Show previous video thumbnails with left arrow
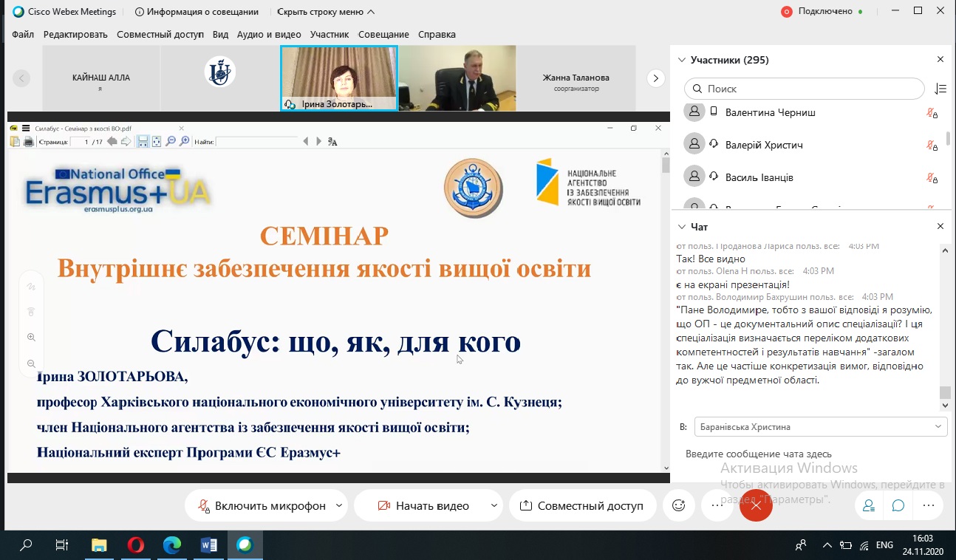This screenshot has width=956, height=560. click(21, 78)
